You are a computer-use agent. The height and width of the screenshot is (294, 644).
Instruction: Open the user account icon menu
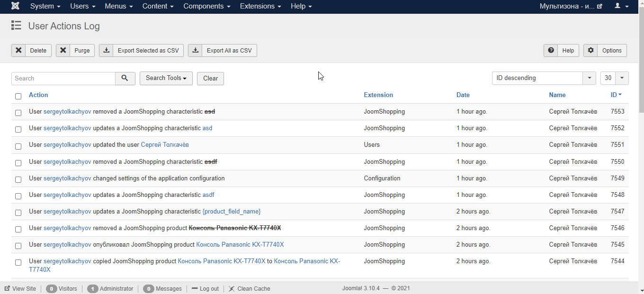(x=621, y=6)
